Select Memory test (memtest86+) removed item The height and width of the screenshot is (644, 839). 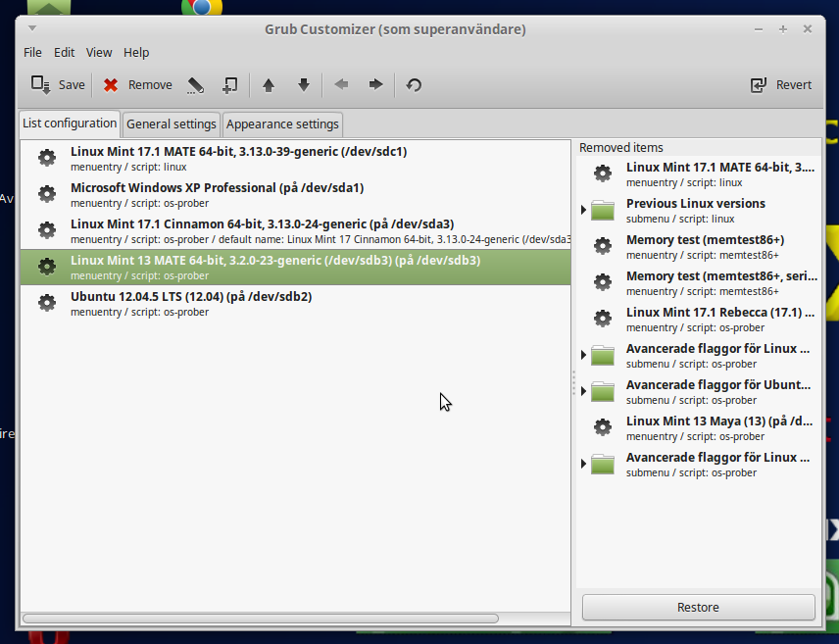point(699,247)
